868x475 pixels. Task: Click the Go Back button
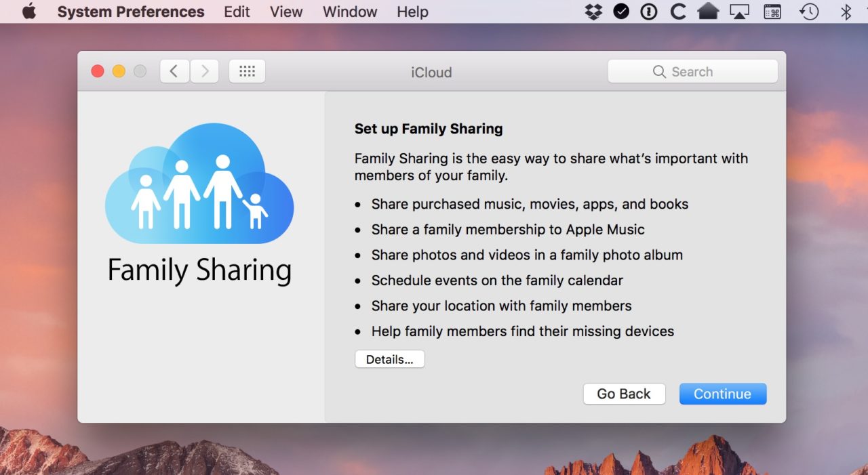pyautogui.click(x=624, y=394)
